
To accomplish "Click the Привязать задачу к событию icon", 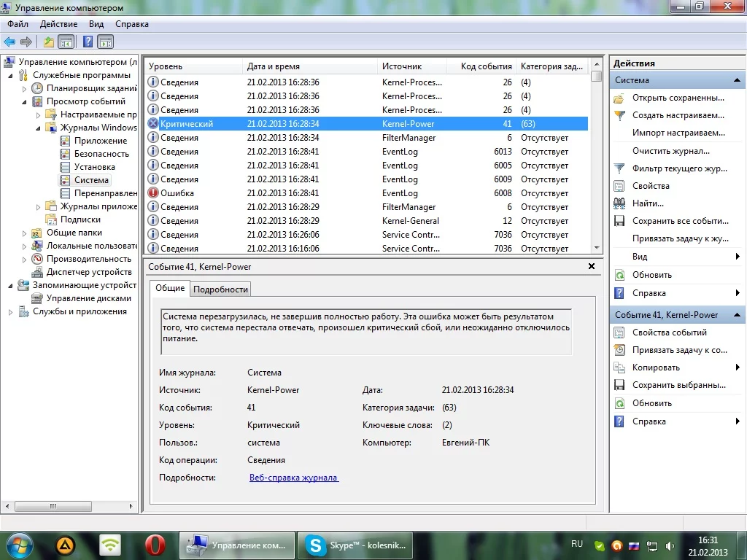I will [x=619, y=350].
